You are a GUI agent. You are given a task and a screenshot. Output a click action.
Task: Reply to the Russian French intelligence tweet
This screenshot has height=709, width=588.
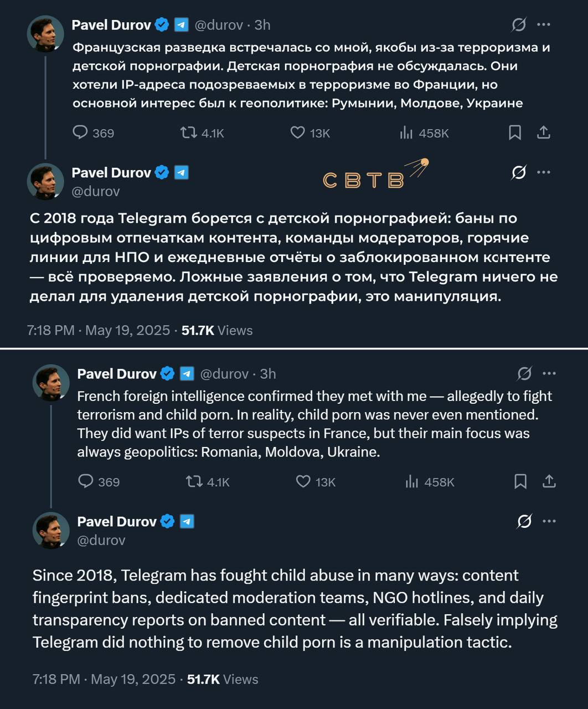(81, 133)
